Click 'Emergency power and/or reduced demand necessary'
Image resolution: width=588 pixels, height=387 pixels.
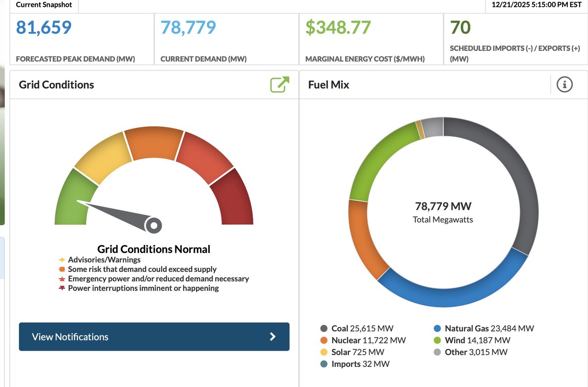point(159,279)
